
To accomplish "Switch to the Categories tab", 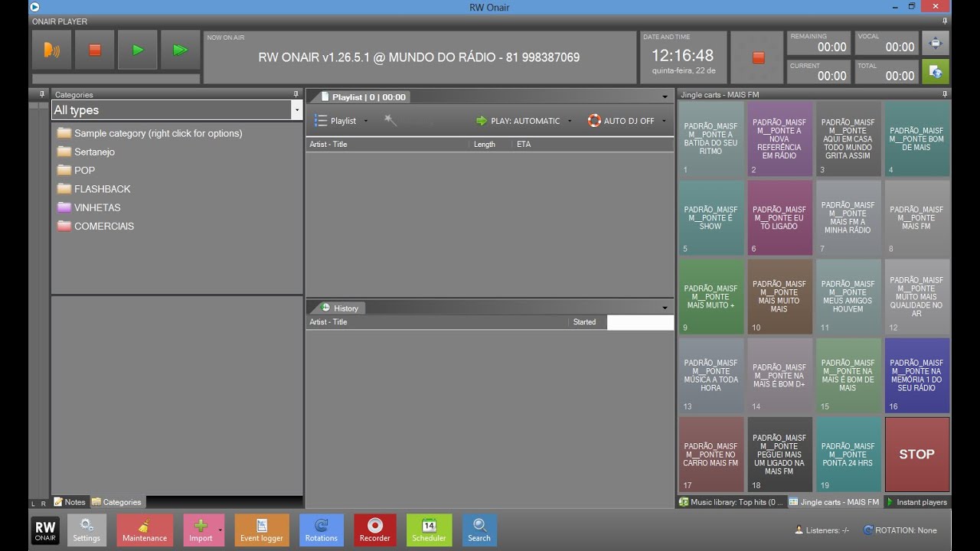I will pyautogui.click(x=117, y=502).
